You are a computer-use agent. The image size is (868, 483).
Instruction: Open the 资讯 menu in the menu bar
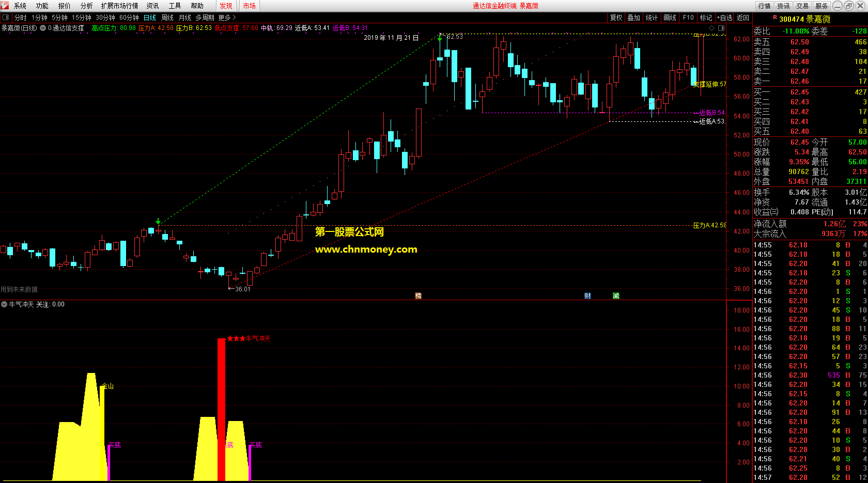point(152,6)
